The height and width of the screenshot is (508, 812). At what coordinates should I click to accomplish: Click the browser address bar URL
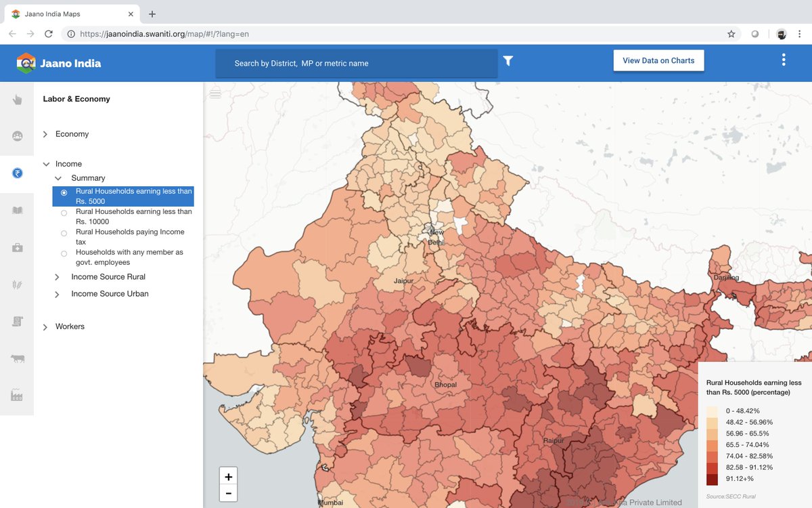coord(165,33)
